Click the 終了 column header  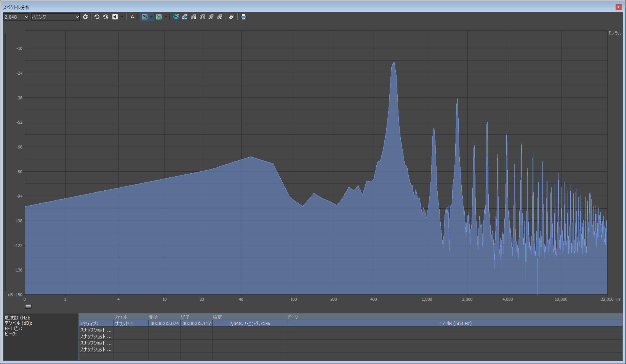pyautogui.click(x=185, y=317)
